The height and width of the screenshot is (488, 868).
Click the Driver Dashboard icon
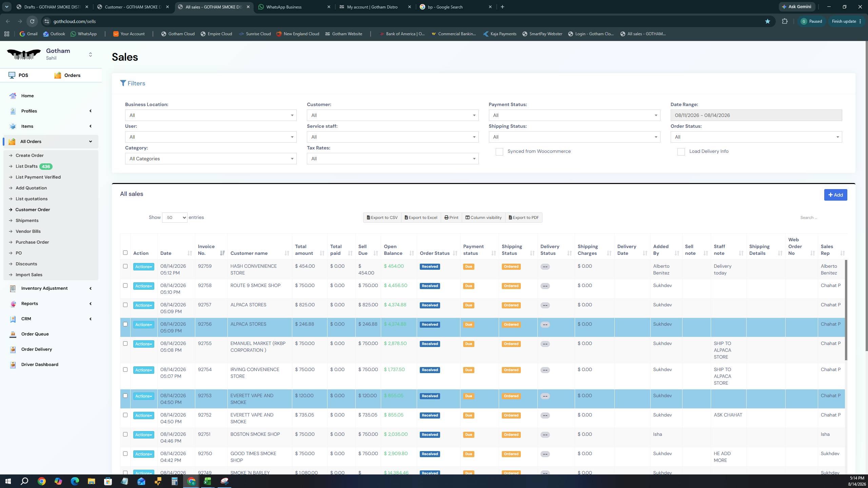point(13,365)
